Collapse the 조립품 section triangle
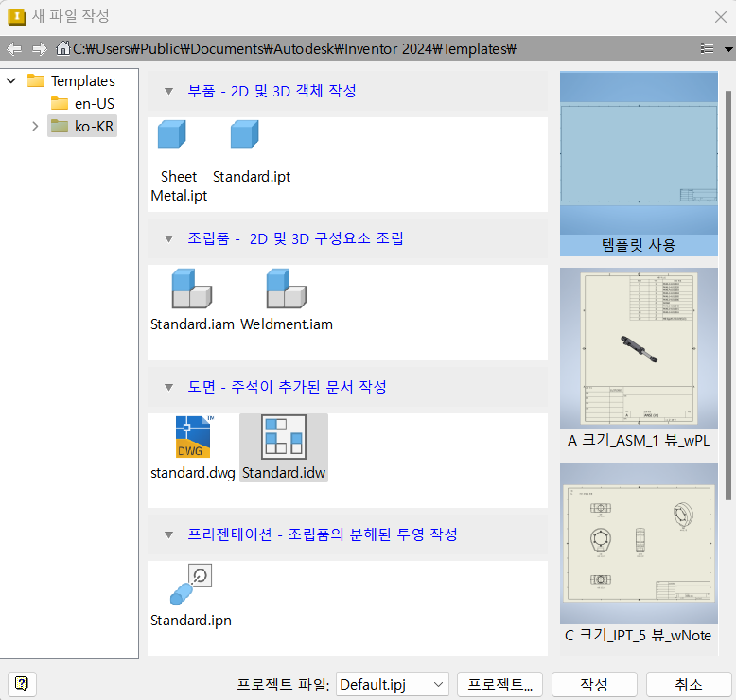 click(169, 239)
